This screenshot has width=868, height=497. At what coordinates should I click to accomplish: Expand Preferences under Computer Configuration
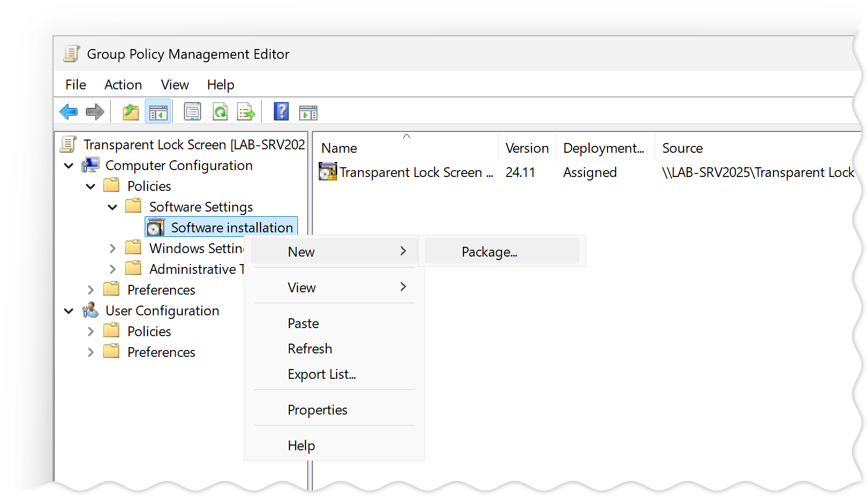tap(90, 290)
